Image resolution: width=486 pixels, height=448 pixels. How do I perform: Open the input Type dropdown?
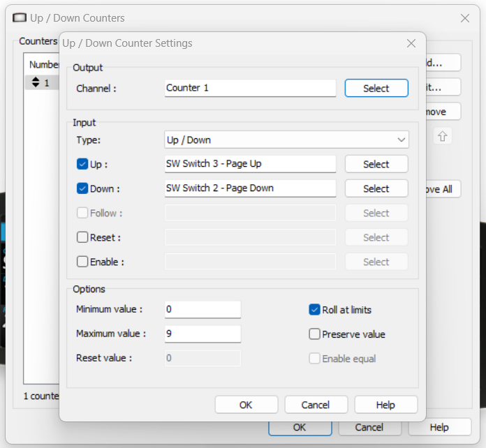click(286, 140)
